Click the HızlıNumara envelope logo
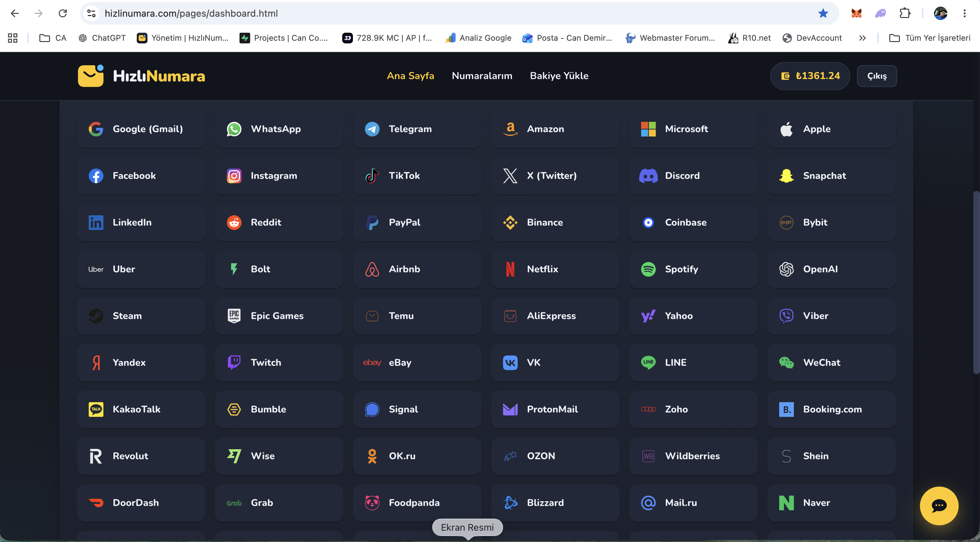The width and height of the screenshot is (980, 542). 90,76
